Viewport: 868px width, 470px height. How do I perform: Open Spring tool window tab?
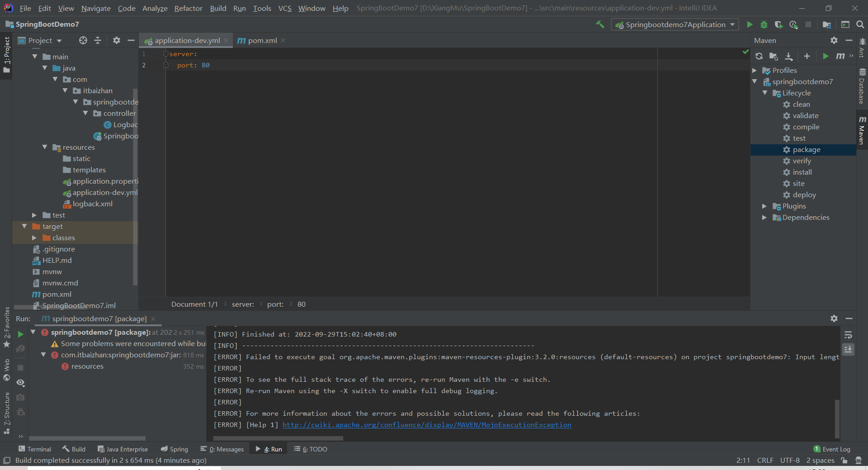(175, 449)
